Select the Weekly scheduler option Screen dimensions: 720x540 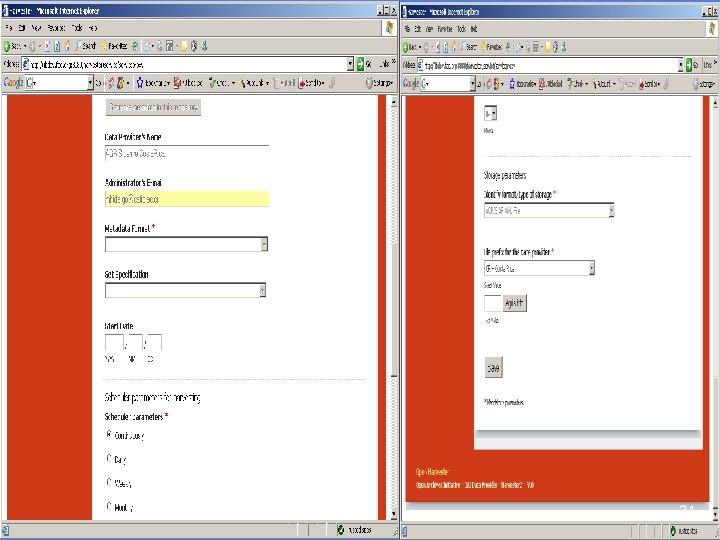coord(109,482)
